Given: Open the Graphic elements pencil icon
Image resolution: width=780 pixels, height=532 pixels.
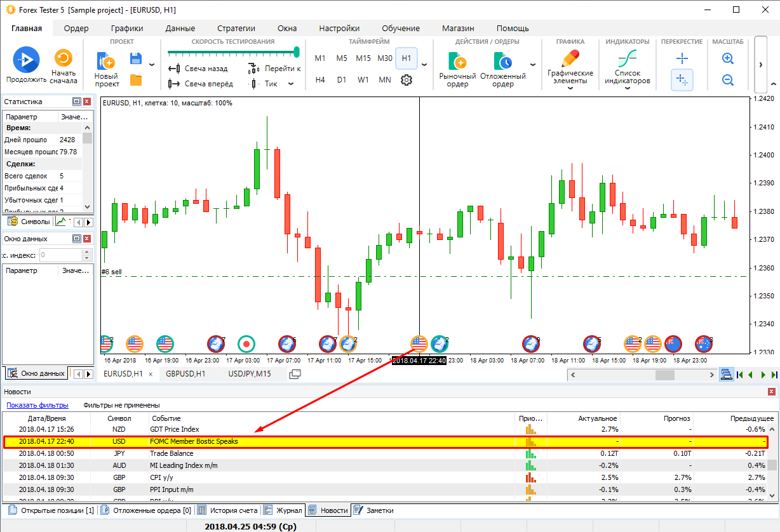Looking at the screenshot, I should [x=570, y=59].
